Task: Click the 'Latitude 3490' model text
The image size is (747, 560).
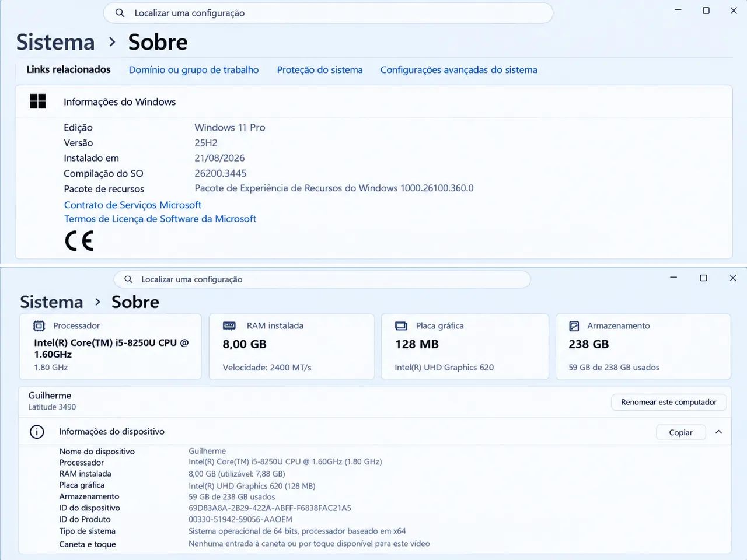Action: [52, 407]
